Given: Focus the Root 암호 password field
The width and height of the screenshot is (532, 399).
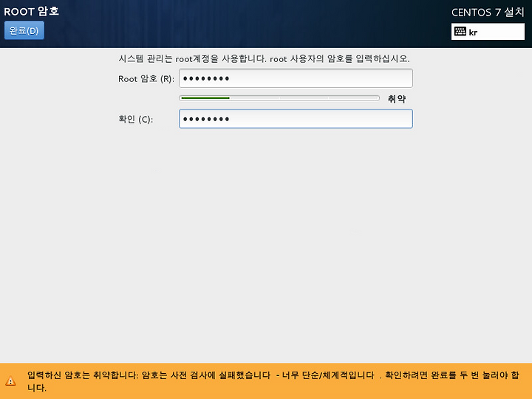Looking at the screenshot, I should 296,78.
